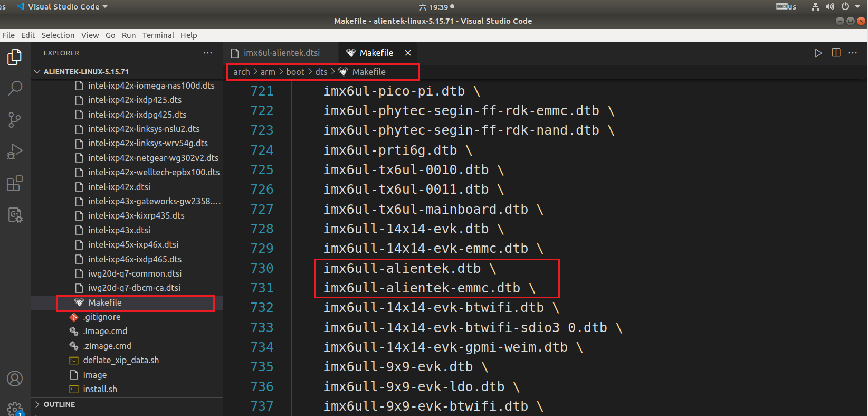
Task: Click the arm breadcrumb segment
Action: coord(268,72)
